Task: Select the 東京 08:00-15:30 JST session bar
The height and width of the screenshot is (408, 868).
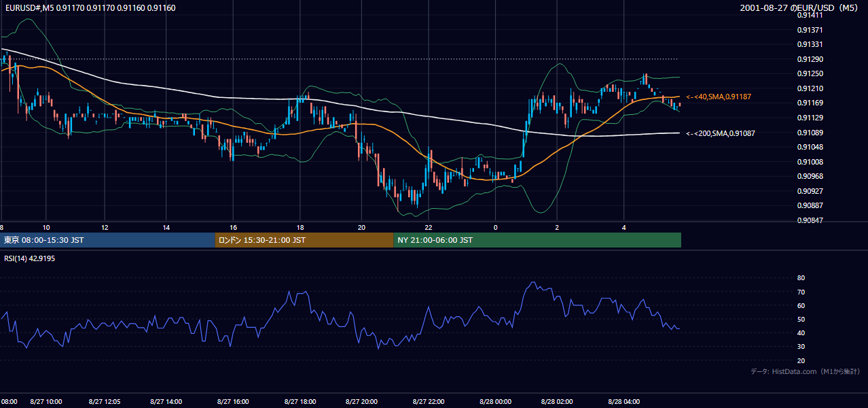Action: click(107, 240)
